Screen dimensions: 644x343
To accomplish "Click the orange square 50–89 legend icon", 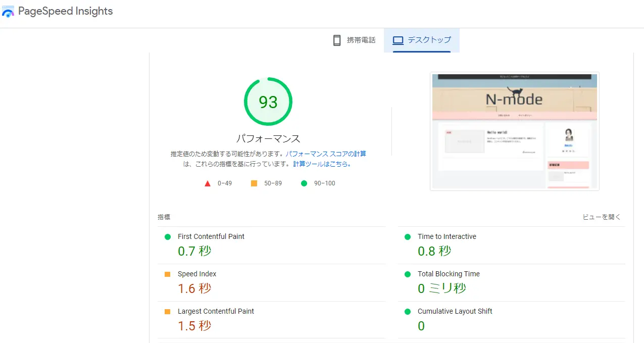I will [x=254, y=183].
